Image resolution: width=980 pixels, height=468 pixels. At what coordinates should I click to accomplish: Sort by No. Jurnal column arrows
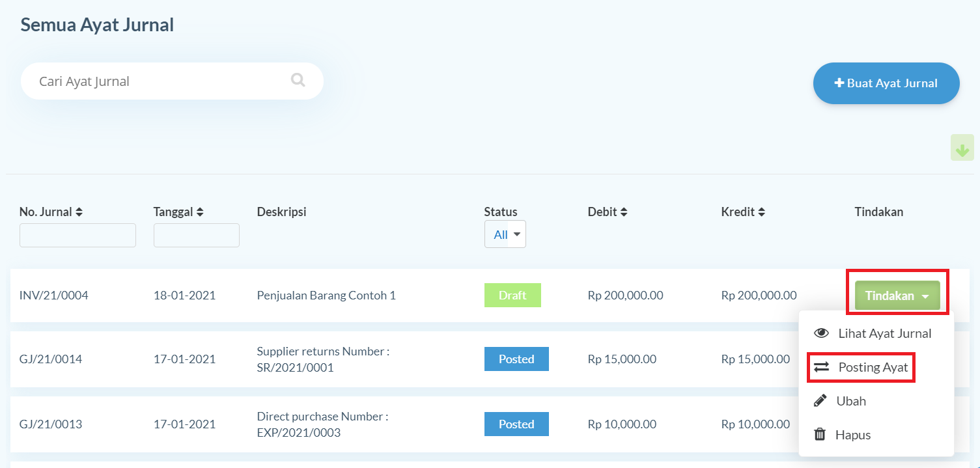(x=79, y=212)
